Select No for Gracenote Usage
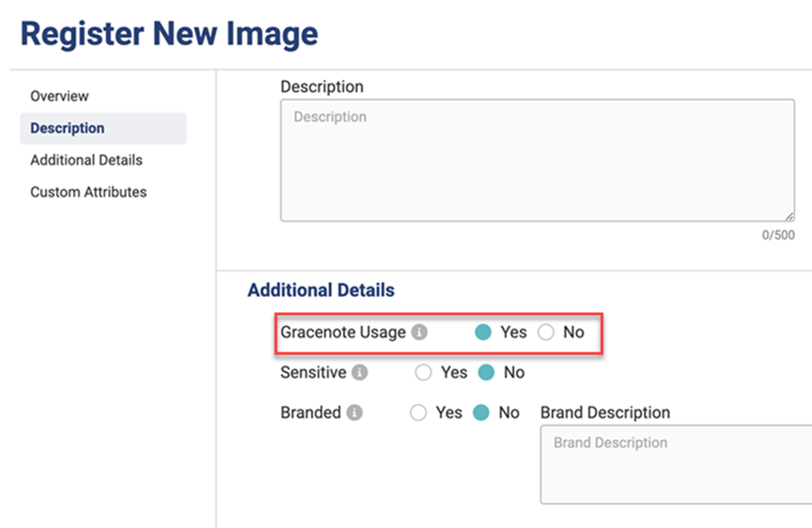Image resolution: width=812 pixels, height=528 pixels. pyautogui.click(x=546, y=333)
